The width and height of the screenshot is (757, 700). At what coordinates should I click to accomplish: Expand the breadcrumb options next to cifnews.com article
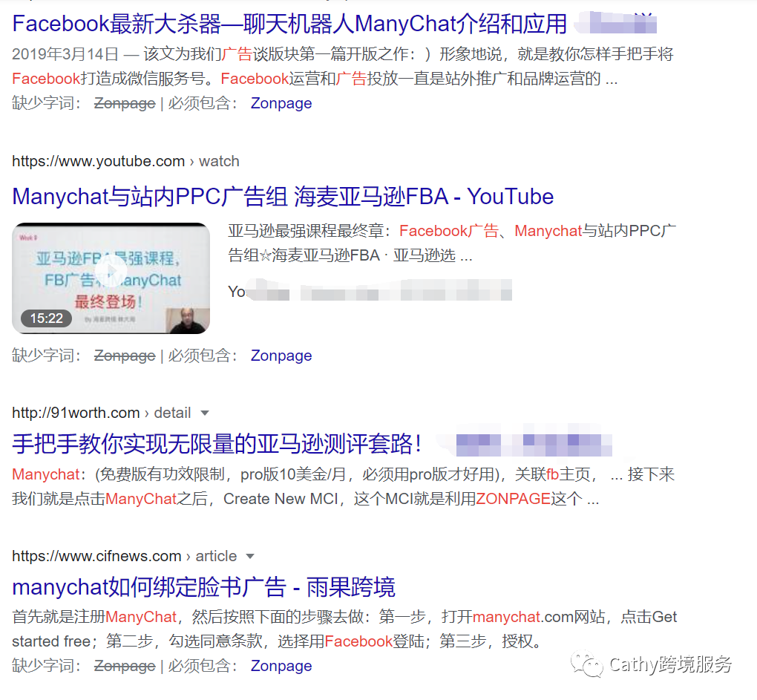point(248,556)
